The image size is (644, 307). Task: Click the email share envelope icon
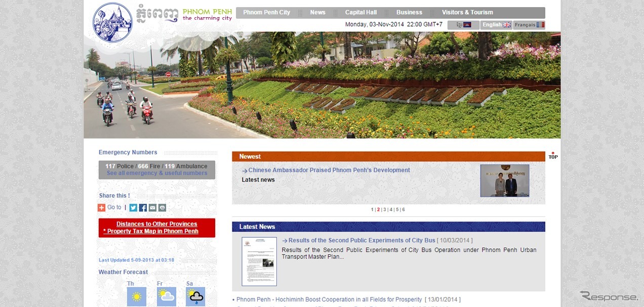pos(152,207)
